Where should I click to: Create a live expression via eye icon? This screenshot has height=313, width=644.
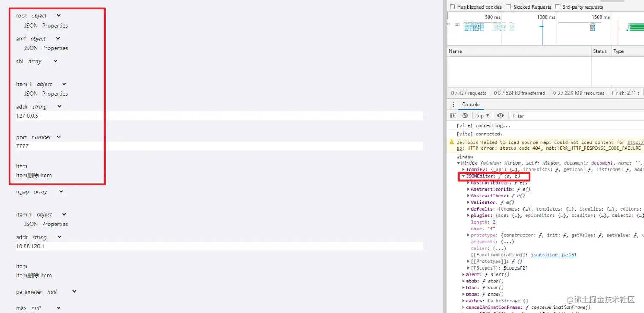(500, 116)
